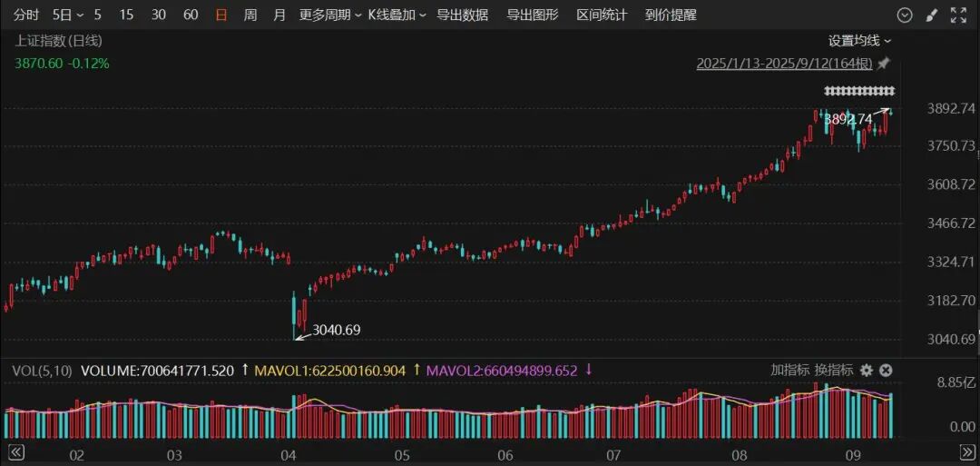Screen dimensions: 980x466
Task: Click the fullscreen expand icon
Action: coord(958,15)
